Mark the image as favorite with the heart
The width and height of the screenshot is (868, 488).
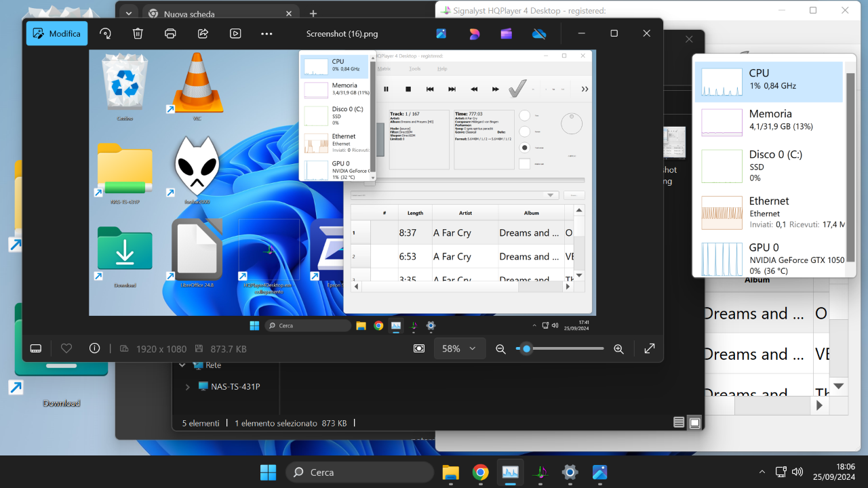pos(66,348)
